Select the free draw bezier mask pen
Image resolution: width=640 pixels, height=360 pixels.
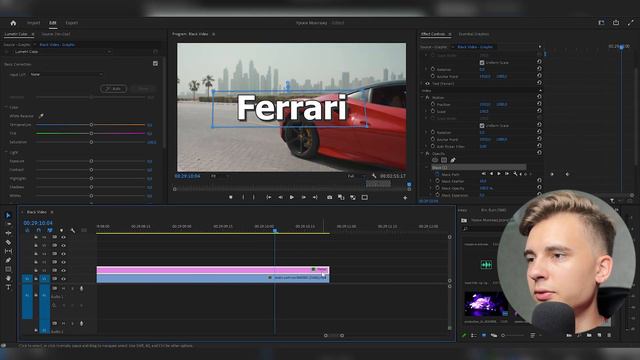pyautogui.click(x=453, y=160)
